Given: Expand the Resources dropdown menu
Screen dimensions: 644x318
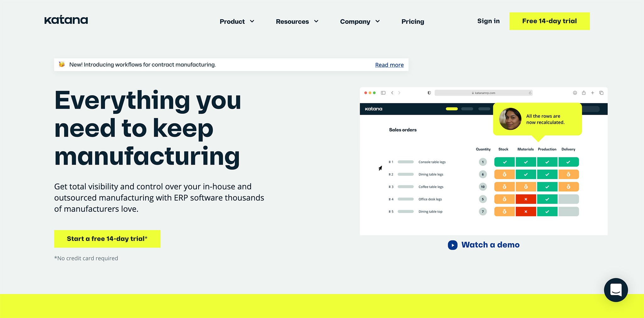Looking at the screenshot, I should point(297,21).
